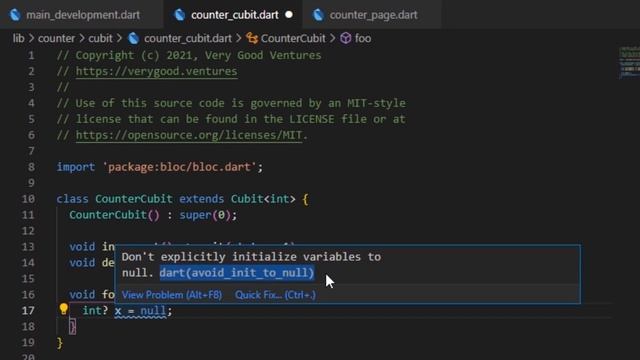Screen dimensions: 640x360
Task: Click 'CounterCubit' class name on line 10
Action: tap(133, 199)
